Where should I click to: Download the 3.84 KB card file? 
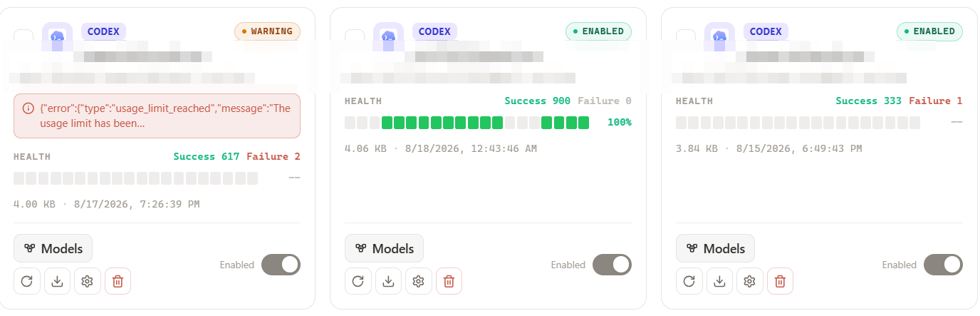pos(719,281)
